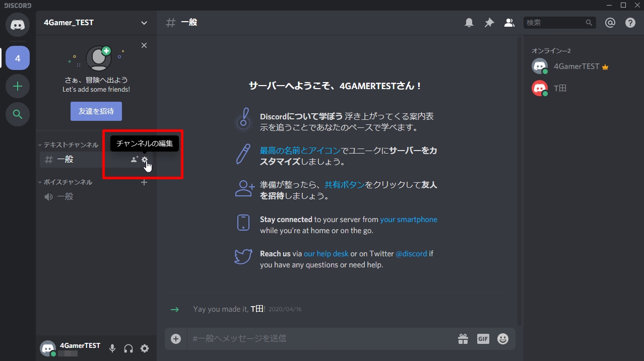Select the 一般 voice channel
This screenshot has width=644, height=361.
click(x=65, y=197)
